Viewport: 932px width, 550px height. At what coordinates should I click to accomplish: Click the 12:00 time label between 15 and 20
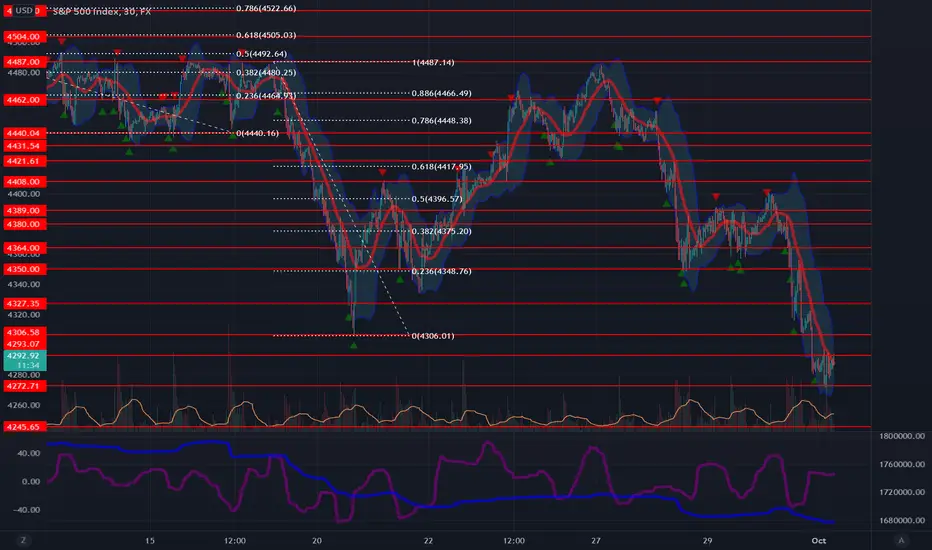[235, 540]
